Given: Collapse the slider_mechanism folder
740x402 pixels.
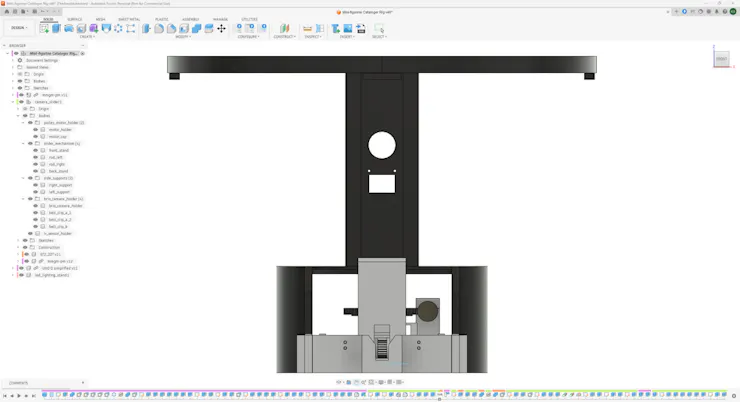Looking at the screenshot, I should 23,143.
